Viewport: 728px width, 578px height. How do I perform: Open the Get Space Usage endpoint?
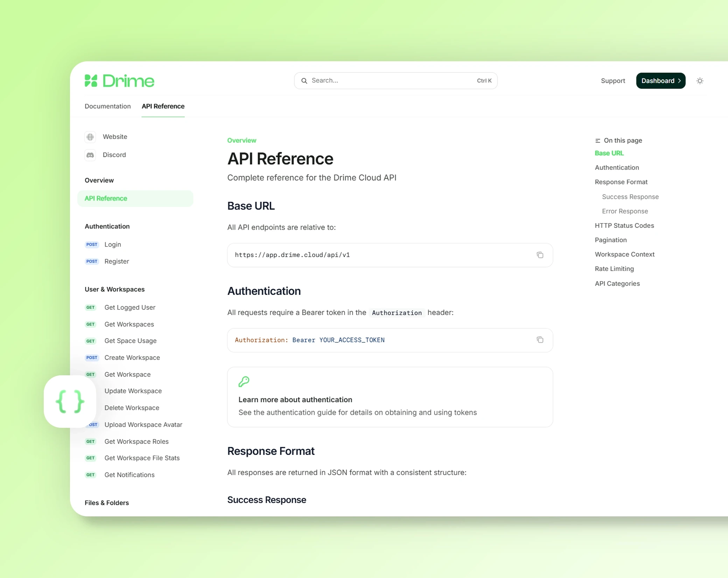[131, 341]
